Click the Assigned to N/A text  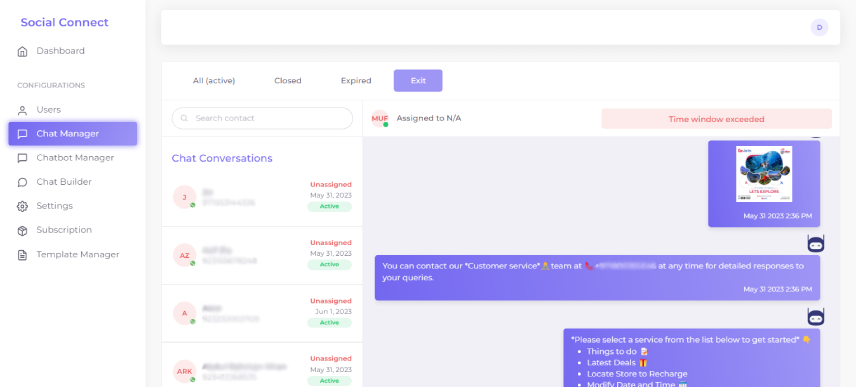[x=429, y=118]
